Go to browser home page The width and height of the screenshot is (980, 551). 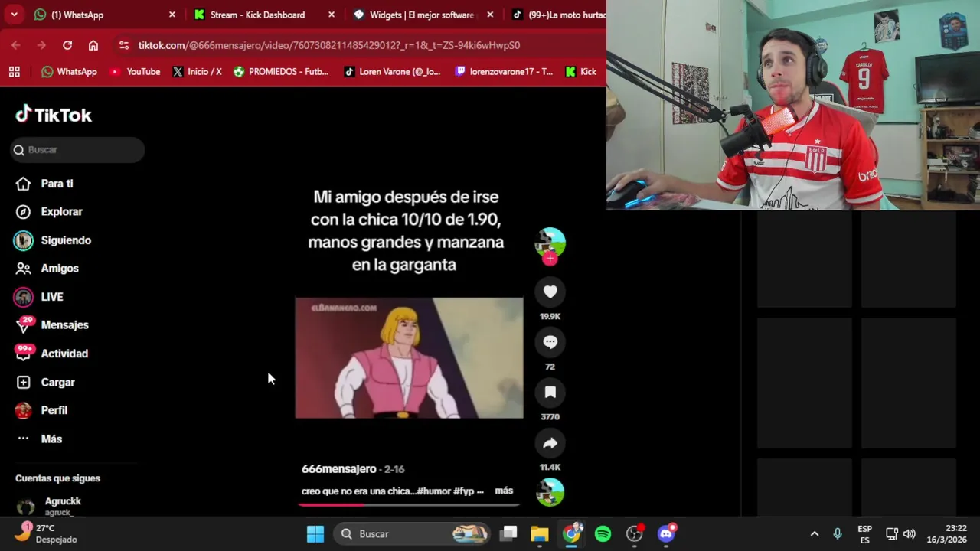pyautogui.click(x=93, y=45)
